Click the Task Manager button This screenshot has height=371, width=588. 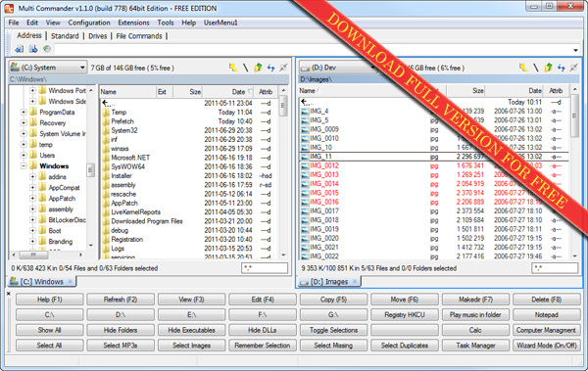click(475, 346)
